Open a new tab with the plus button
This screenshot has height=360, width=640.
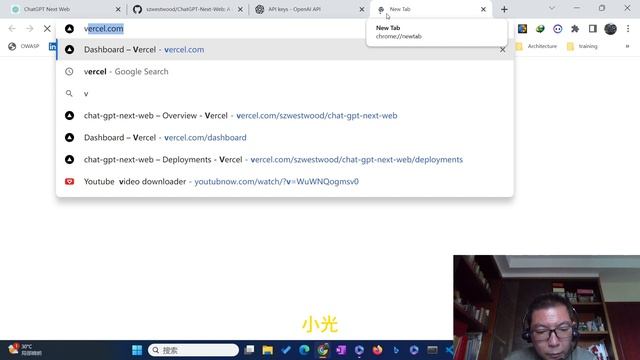click(504, 9)
